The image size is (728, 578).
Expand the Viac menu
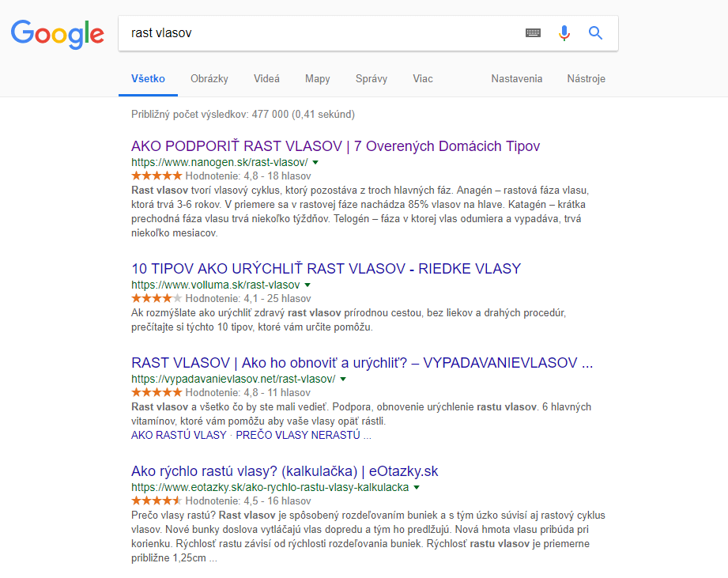click(422, 79)
